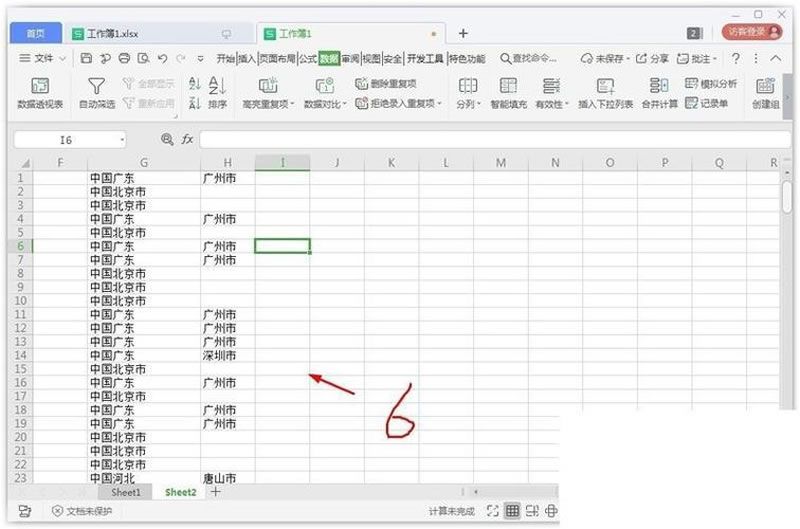Click 插入下拉列表 insert dropdown list
Image resolution: width=800 pixels, height=529 pixels.
click(606, 92)
